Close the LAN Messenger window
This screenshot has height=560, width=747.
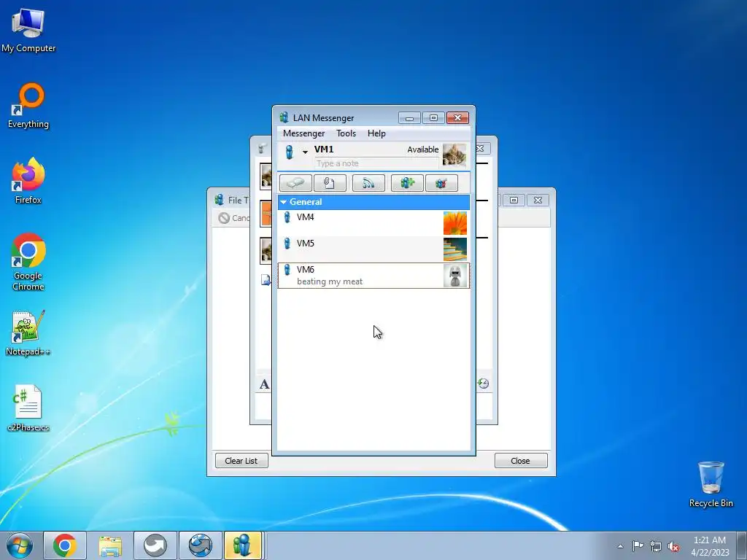point(457,117)
